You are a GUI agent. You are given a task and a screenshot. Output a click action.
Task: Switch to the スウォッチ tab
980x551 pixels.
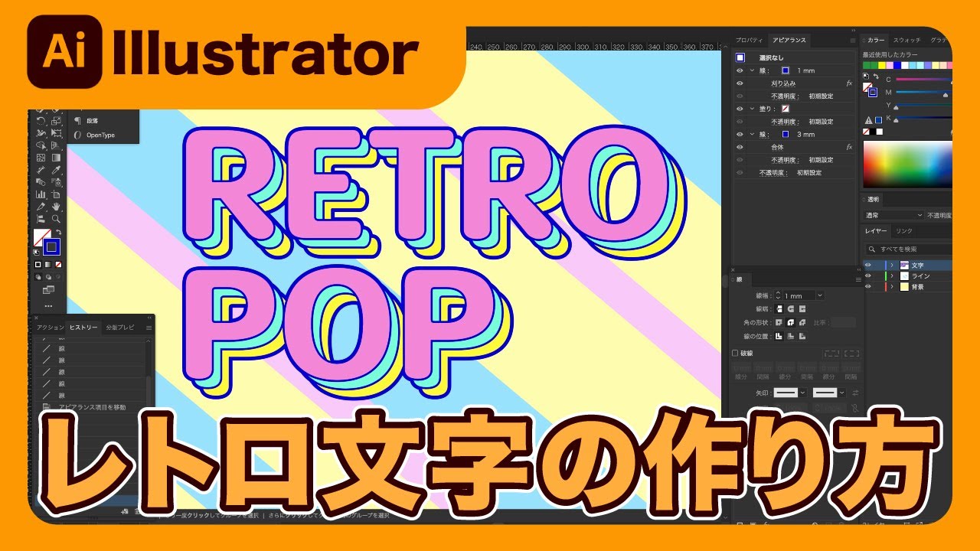pyautogui.click(x=908, y=40)
